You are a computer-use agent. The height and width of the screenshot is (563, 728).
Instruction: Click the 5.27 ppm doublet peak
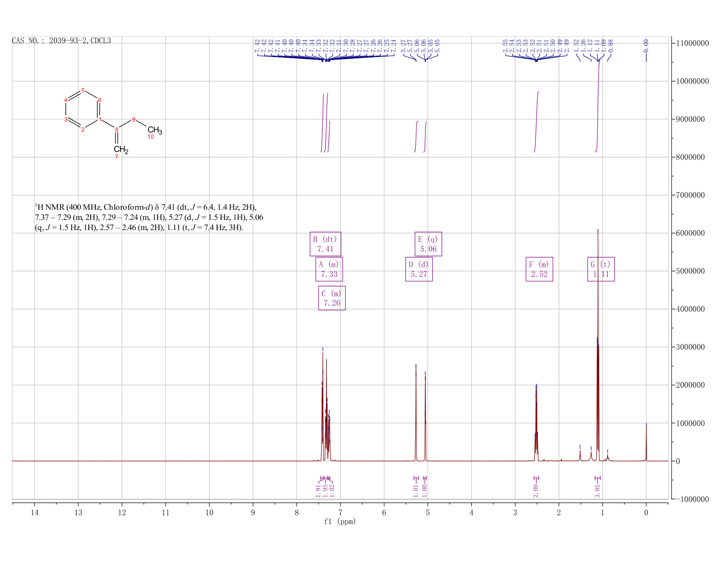click(416, 413)
